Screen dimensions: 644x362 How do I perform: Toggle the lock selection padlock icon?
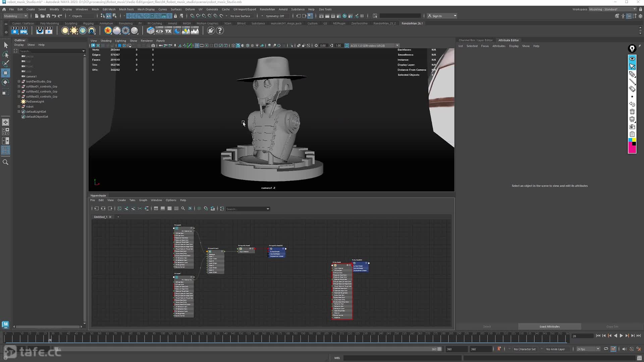[x=175, y=16]
